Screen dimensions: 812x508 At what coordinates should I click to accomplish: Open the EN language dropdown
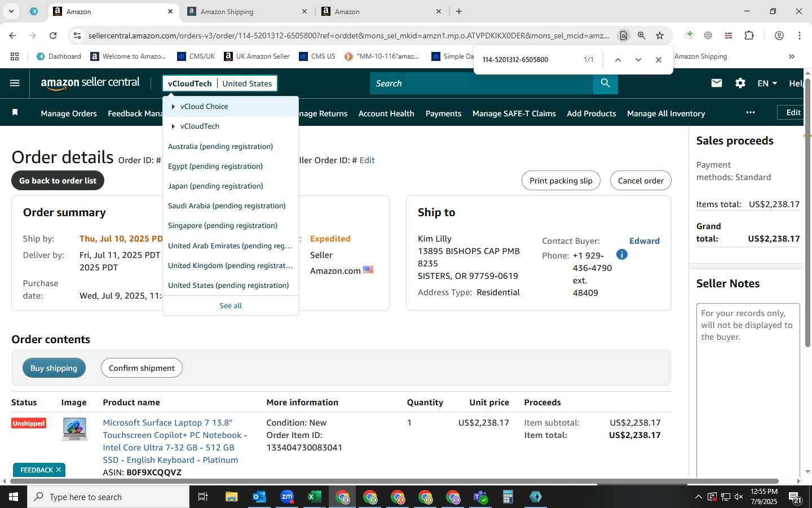[767, 83]
